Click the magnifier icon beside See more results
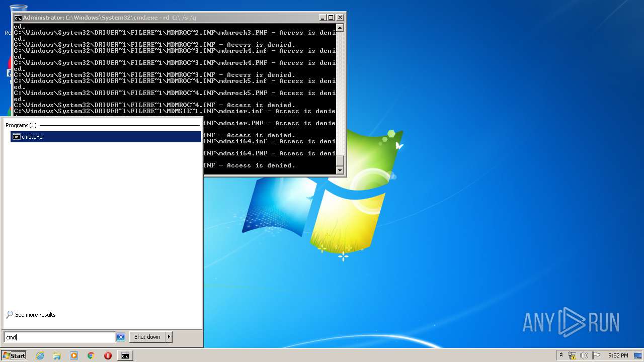Viewport: 644px width, 362px height. coord(10,315)
